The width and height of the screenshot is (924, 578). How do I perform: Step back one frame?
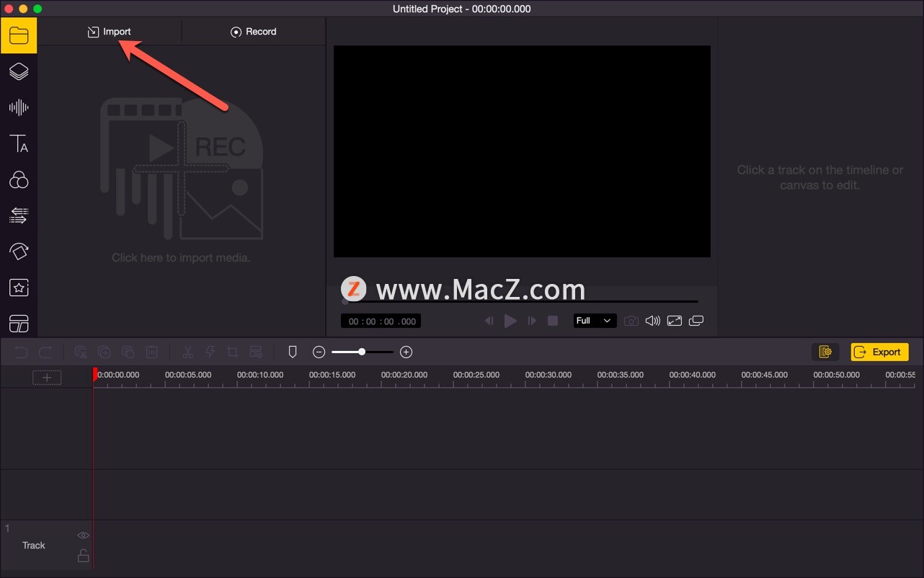pos(489,321)
